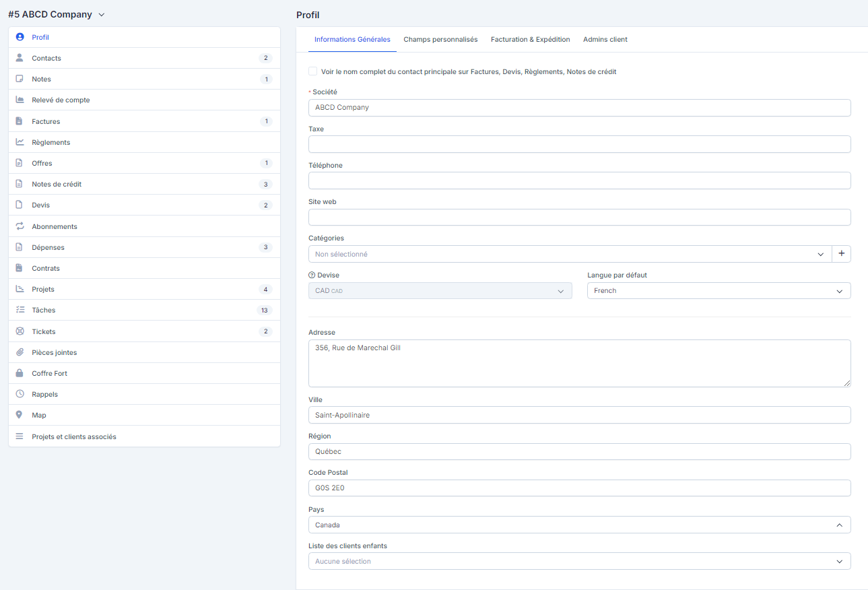Click the Dépenses document icon
The width and height of the screenshot is (868, 590).
[x=20, y=247]
